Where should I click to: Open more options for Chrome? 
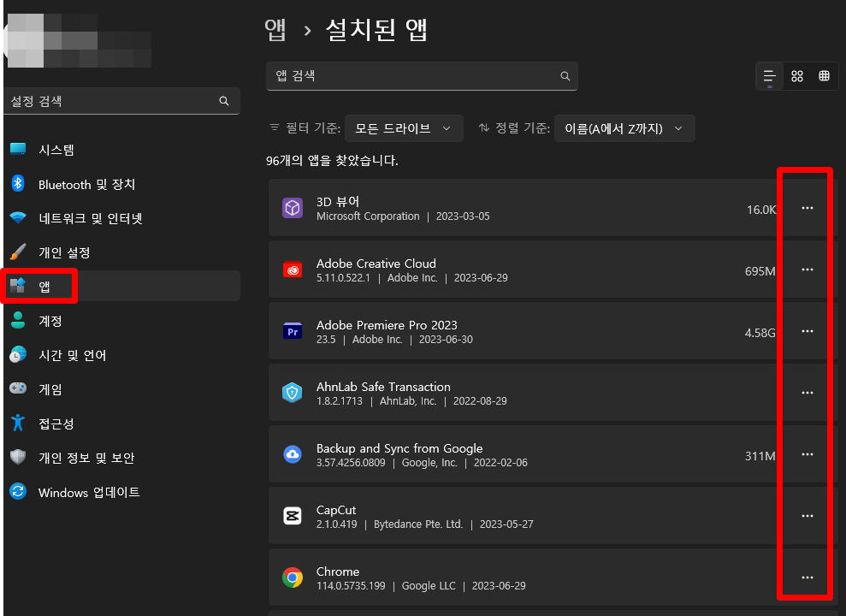pos(807,577)
